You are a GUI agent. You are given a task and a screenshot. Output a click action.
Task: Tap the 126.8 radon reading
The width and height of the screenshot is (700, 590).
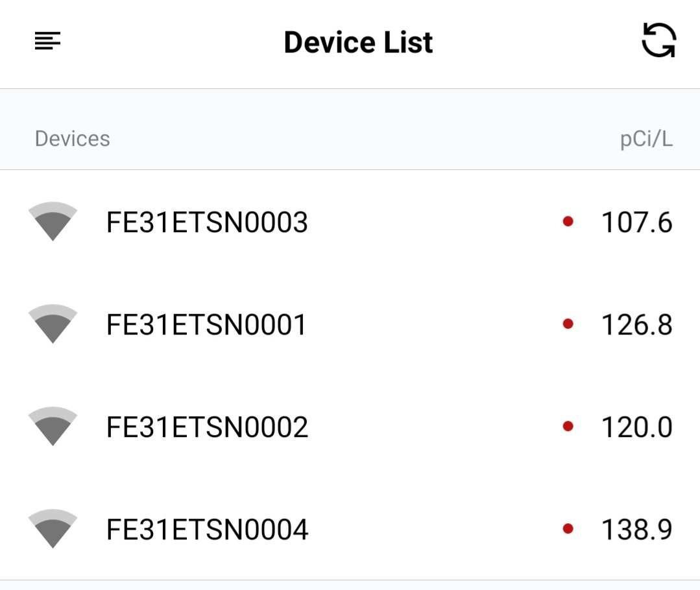point(636,324)
